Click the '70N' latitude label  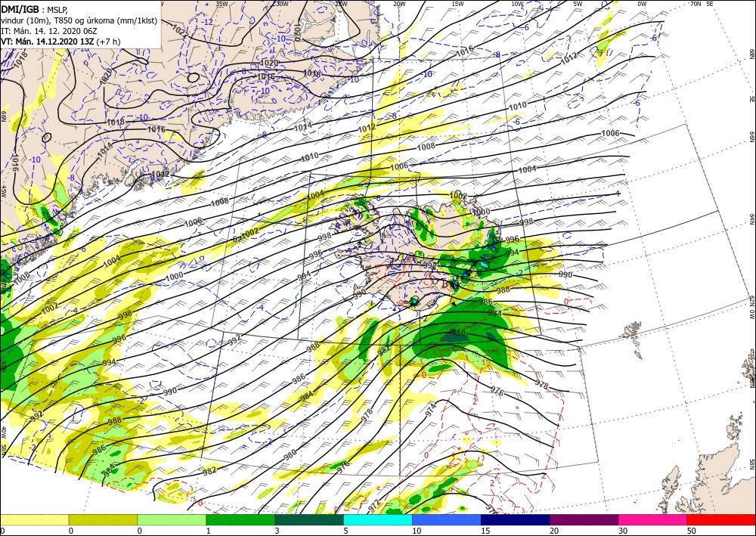(x=696, y=3)
